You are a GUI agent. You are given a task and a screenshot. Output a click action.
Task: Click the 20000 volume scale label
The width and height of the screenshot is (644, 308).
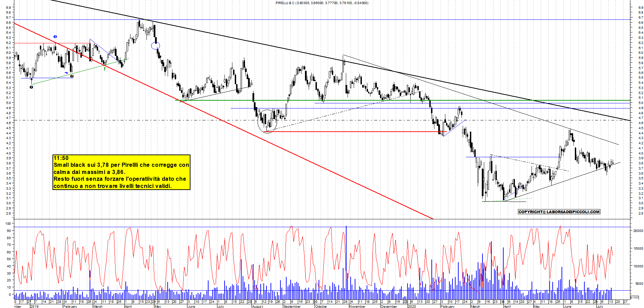point(638,231)
